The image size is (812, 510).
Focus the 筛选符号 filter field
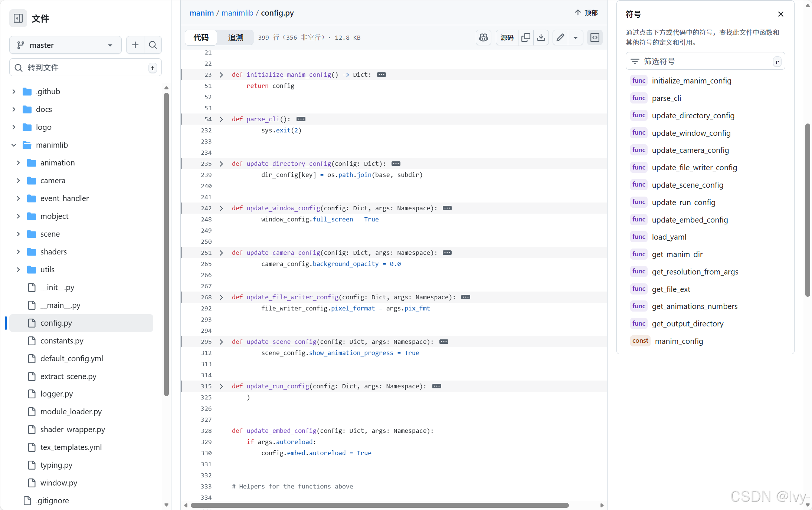pyautogui.click(x=705, y=61)
